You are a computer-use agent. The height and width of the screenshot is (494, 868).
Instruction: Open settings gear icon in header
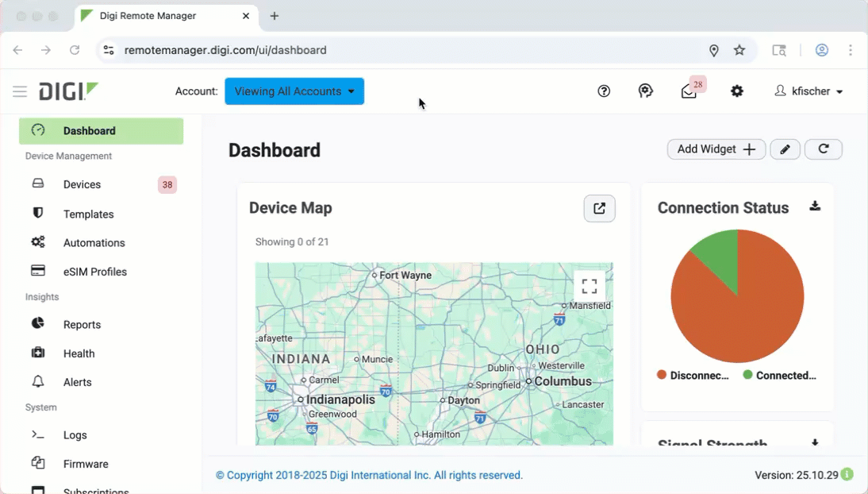pyautogui.click(x=737, y=91)
